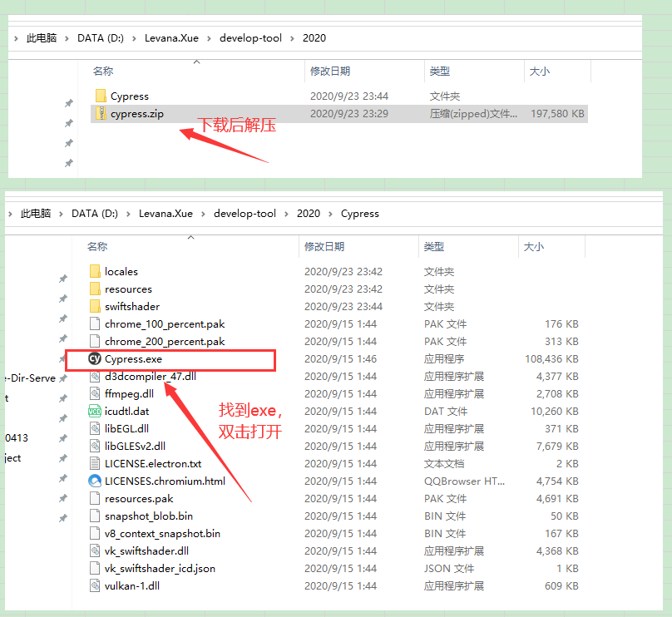Image resolution: width=672 pixels, height=617 pixels.
Task: Select the v8_context_snapshot.bin file icon
Action: (x=95, y=534)
